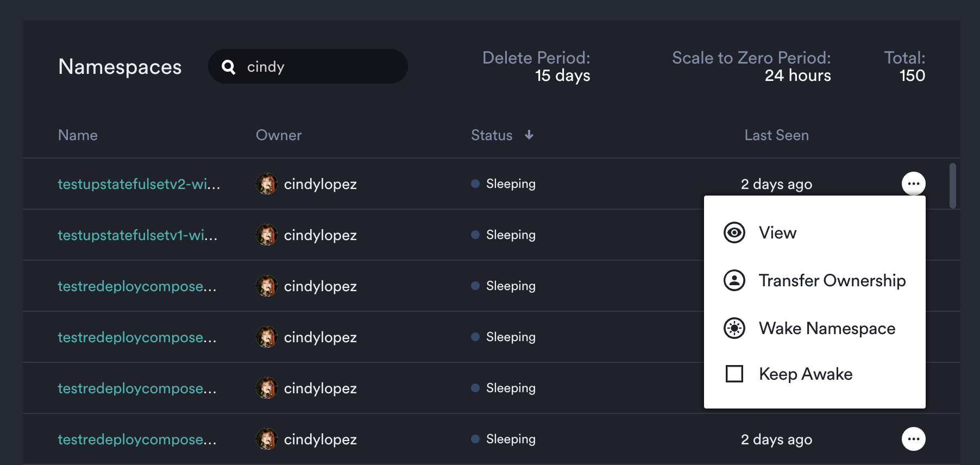Click the Last Seen column header
This screenshot has width=980, height=465.
(776, 135)
